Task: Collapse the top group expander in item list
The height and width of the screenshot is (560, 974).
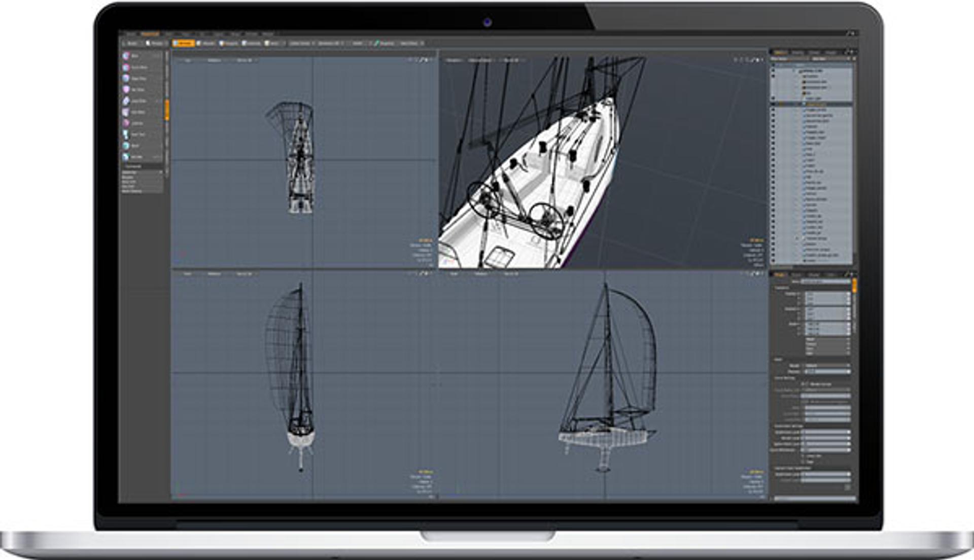Action: 795,71
